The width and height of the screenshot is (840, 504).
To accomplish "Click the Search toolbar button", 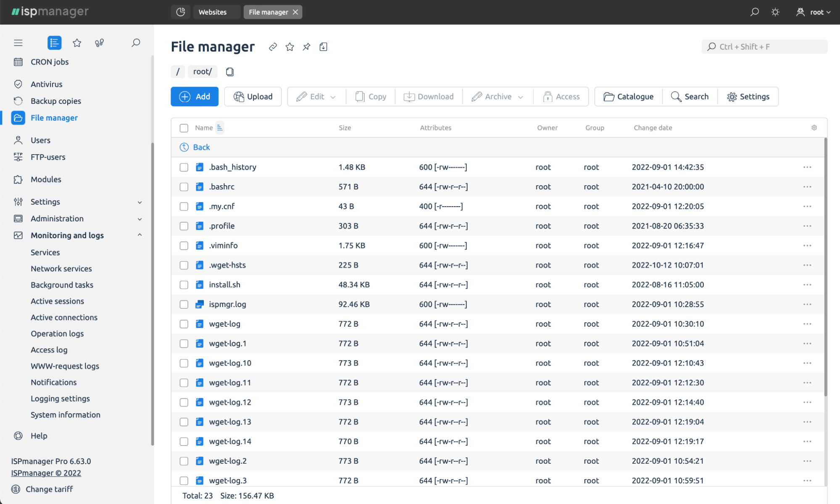I will point(690,97).
